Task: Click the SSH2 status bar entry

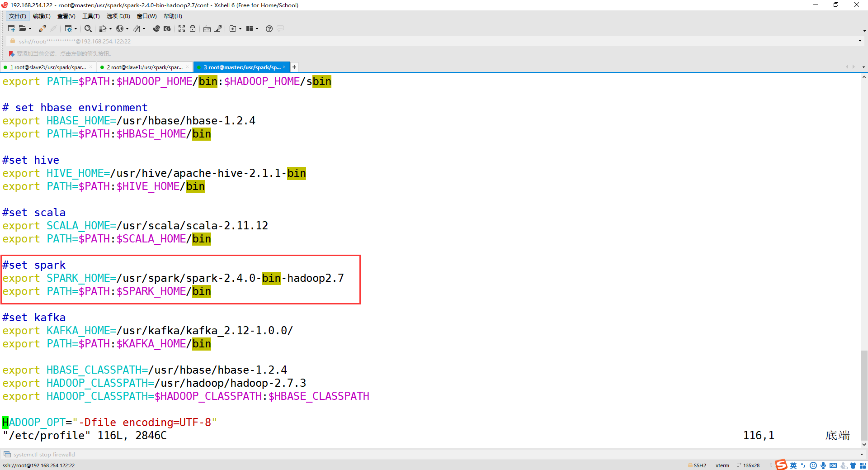Action: click(x=697, y=465)
